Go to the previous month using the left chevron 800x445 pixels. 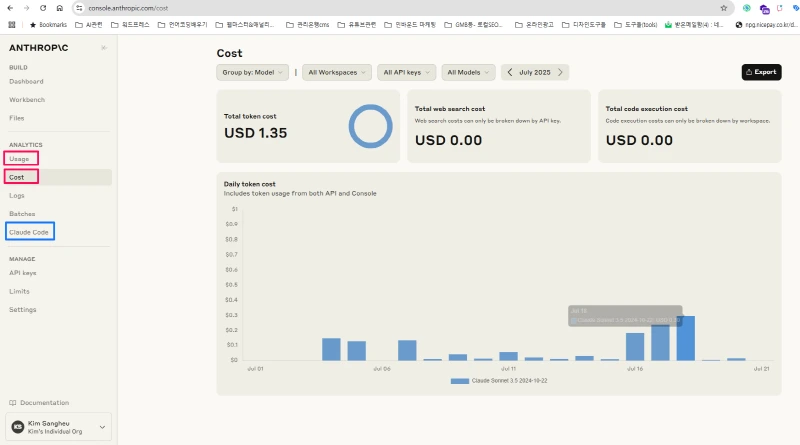(510, 72)
